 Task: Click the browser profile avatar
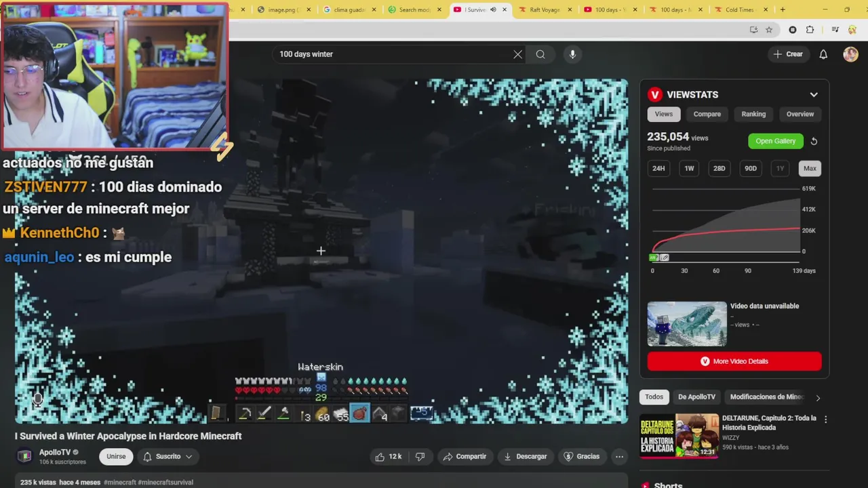pyautogui.click(x=852, y=30)
